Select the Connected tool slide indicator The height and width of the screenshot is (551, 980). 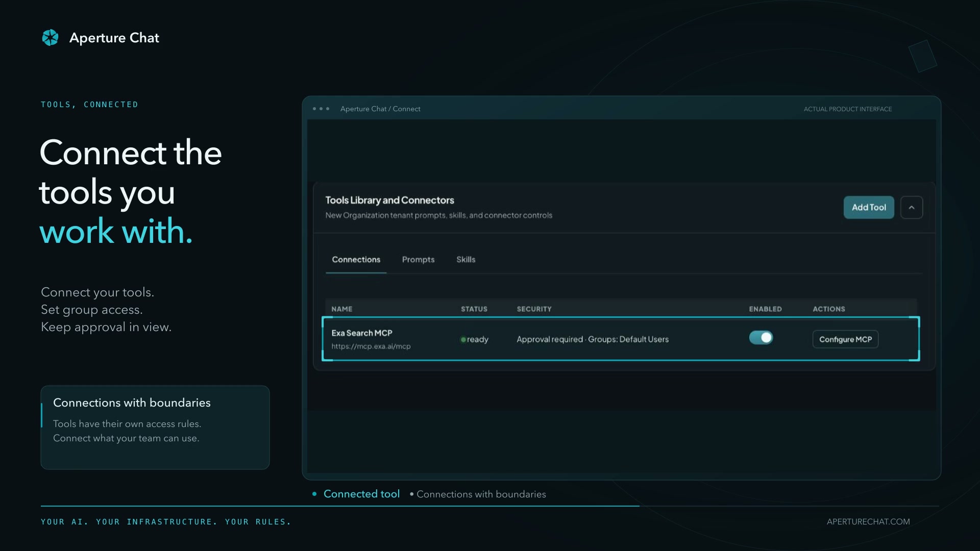coord(356,494)
